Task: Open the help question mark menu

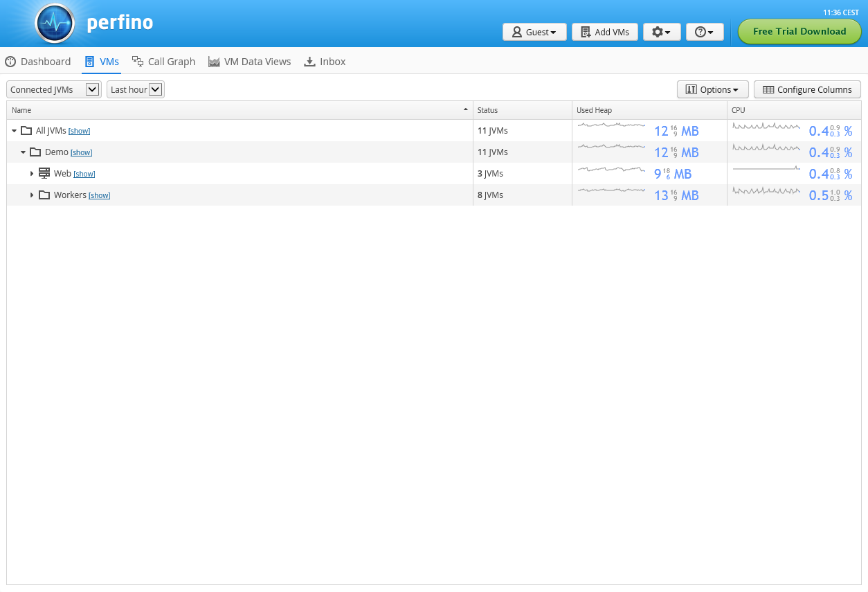Action: click(705, 32)
